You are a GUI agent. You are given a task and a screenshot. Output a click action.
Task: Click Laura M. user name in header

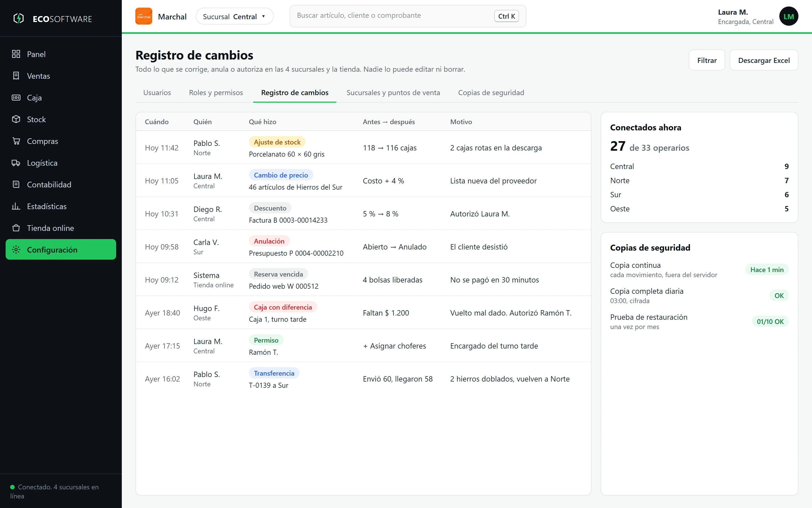[733, 12]
